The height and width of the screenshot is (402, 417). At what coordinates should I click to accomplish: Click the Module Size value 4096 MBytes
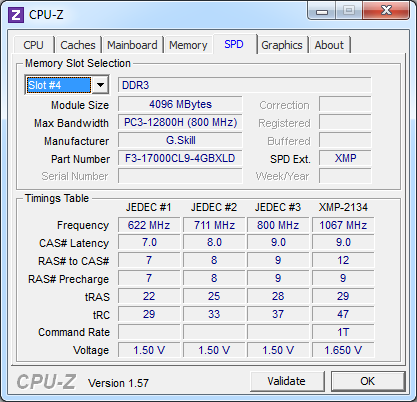click(180, 104)
